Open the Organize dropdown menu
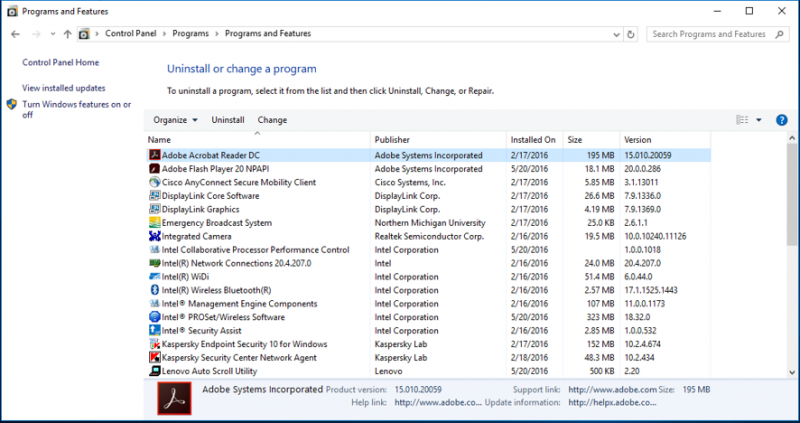800x423 pixels. pyautogui.click(x=176, y=120)
